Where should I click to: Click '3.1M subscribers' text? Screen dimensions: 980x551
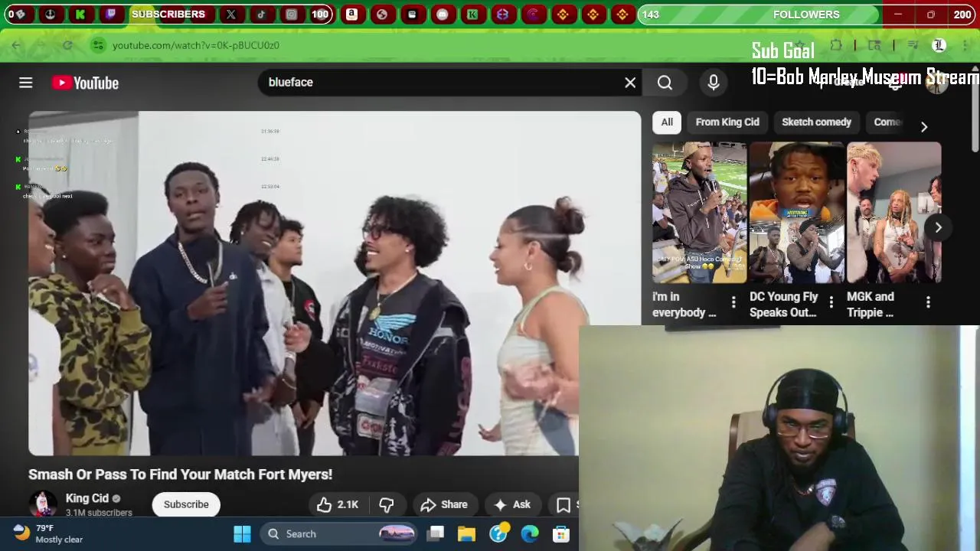tap(99, 513)
